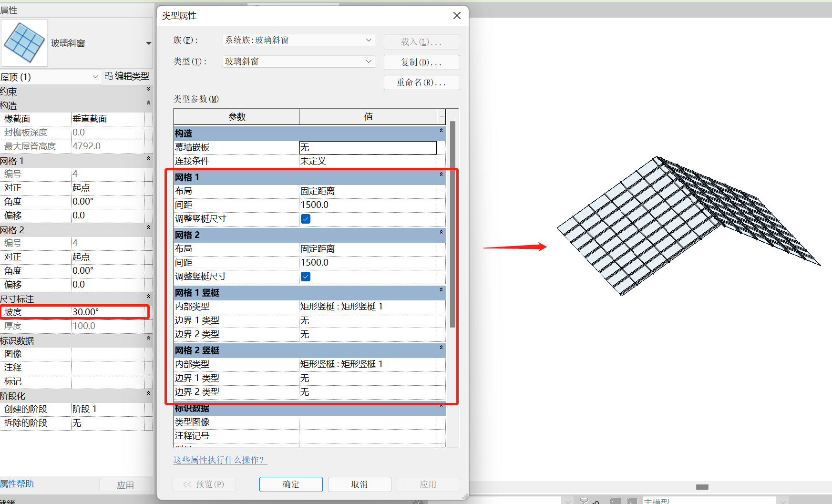Click 网格 1 竖梃 内部类型 value

(368, 307)
